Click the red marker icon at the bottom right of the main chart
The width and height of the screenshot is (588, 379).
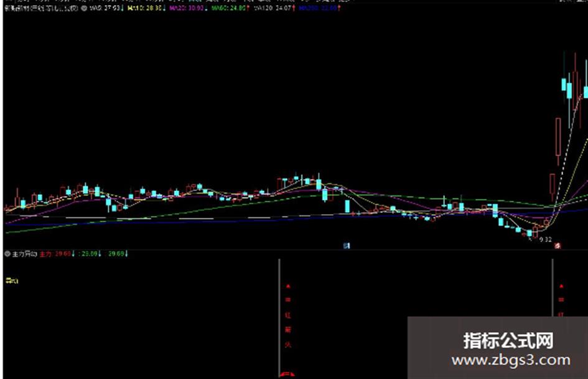[x=558, y=246]
